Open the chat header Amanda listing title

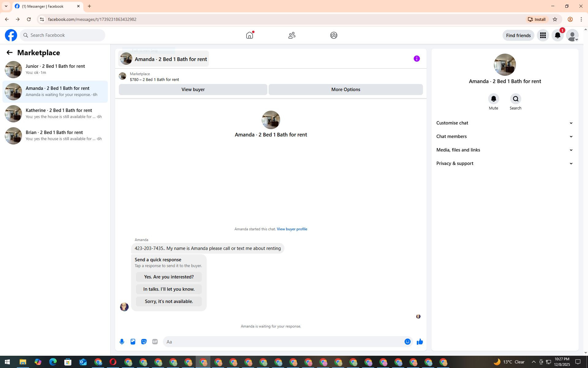click(x=164, y=59)
